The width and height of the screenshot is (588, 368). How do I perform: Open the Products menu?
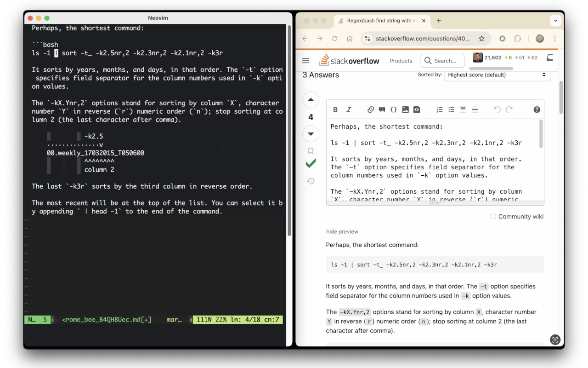[x=401, y=61]
